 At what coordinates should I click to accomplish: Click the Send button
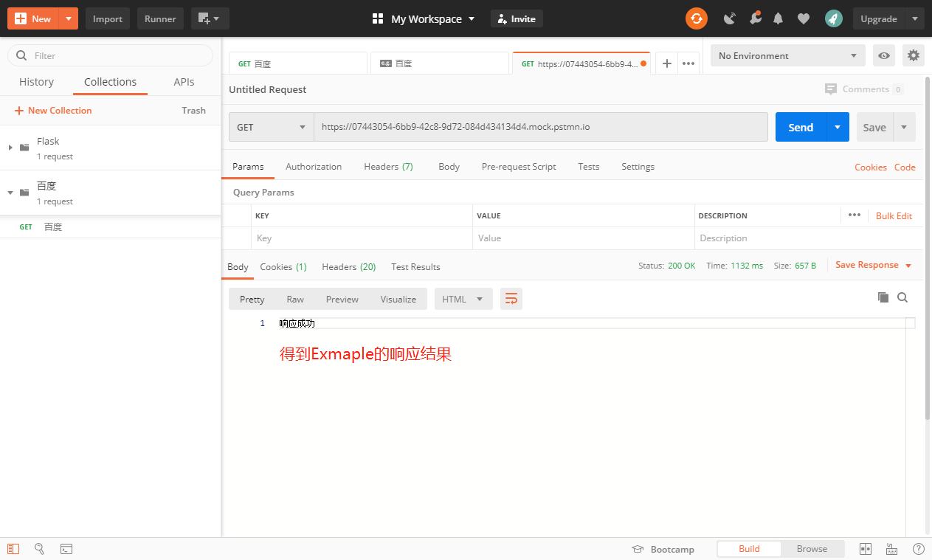[x=800, y=127]
